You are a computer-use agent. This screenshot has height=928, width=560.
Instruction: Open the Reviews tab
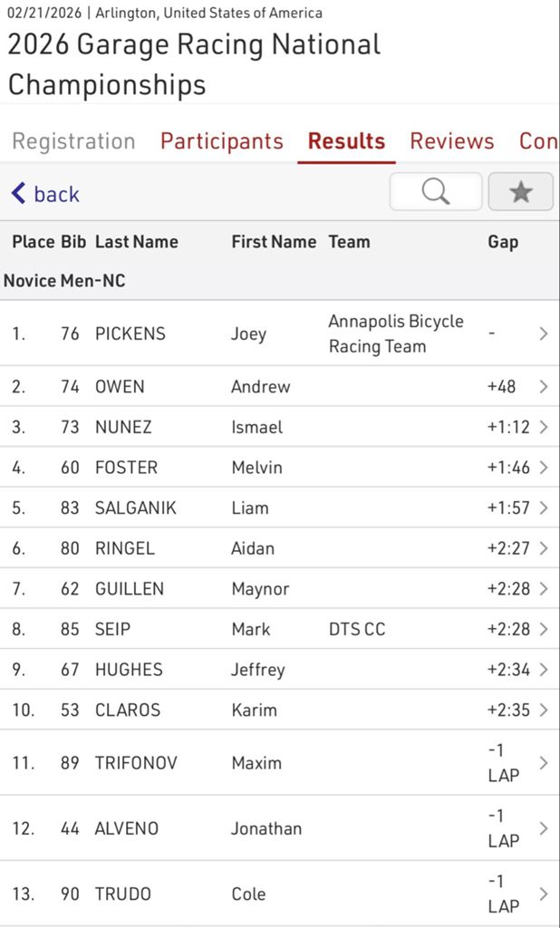[x=452, y=141]
